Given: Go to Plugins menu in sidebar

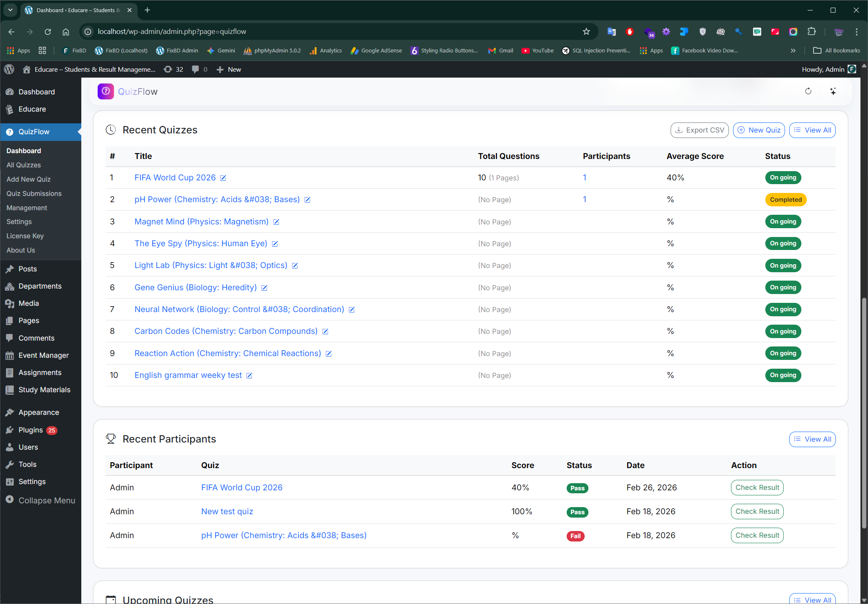Looking at the screenshot, I should click(x=31, y=430).
